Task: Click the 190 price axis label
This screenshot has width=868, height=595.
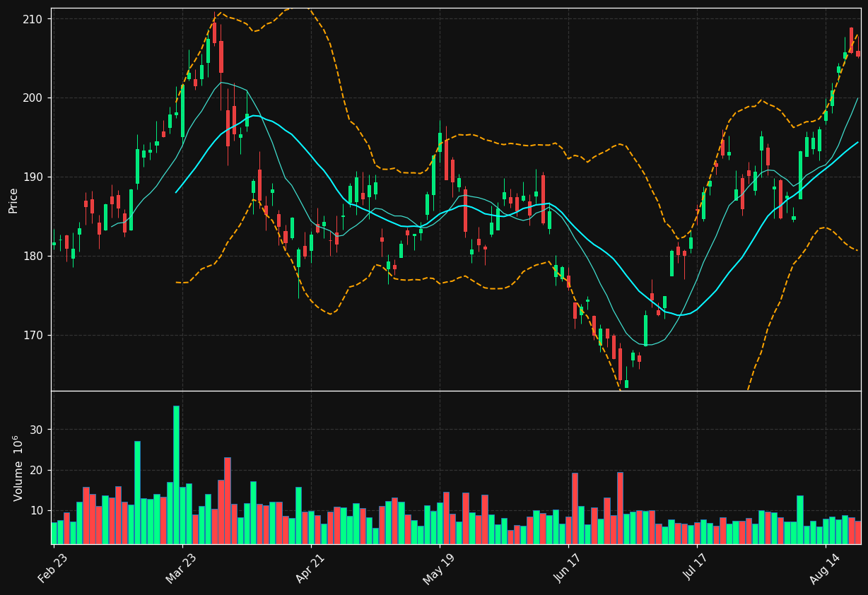Action: coord(33,177)
